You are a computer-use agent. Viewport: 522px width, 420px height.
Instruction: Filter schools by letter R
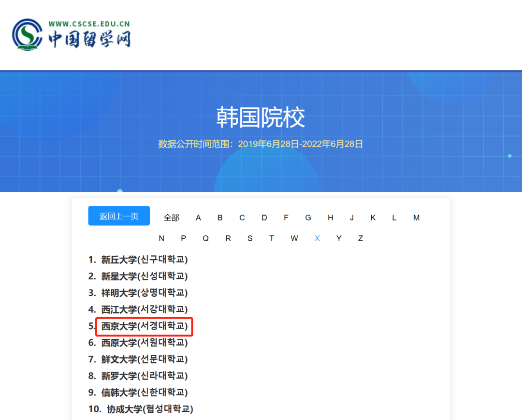pyautogui.click(x=228, y=239)
